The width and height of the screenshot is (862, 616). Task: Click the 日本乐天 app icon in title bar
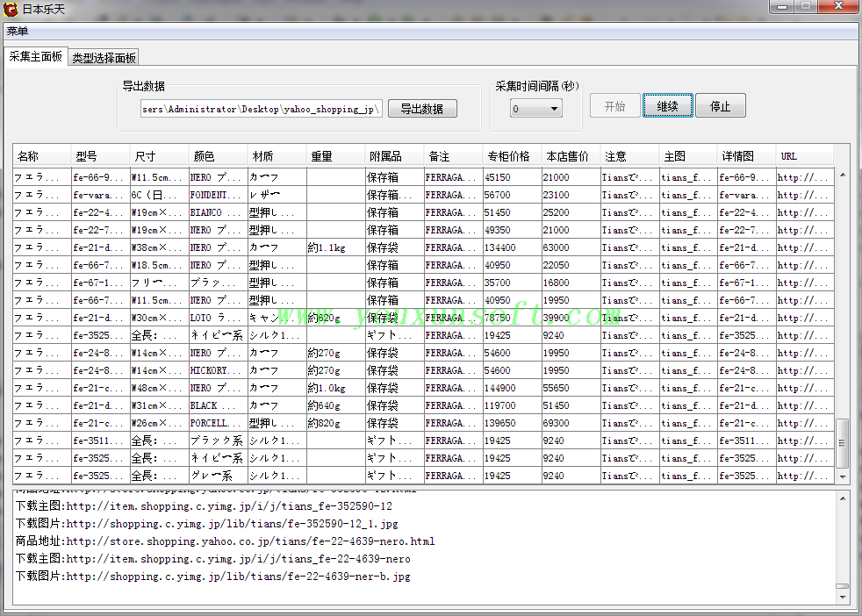(x=10, y=9)
